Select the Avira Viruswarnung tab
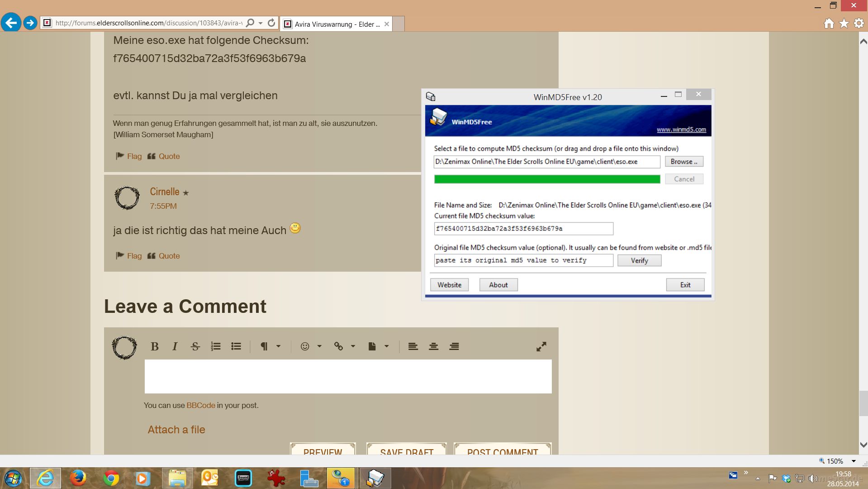The width and height of the screenshot is (868, 489). (337, 24)
